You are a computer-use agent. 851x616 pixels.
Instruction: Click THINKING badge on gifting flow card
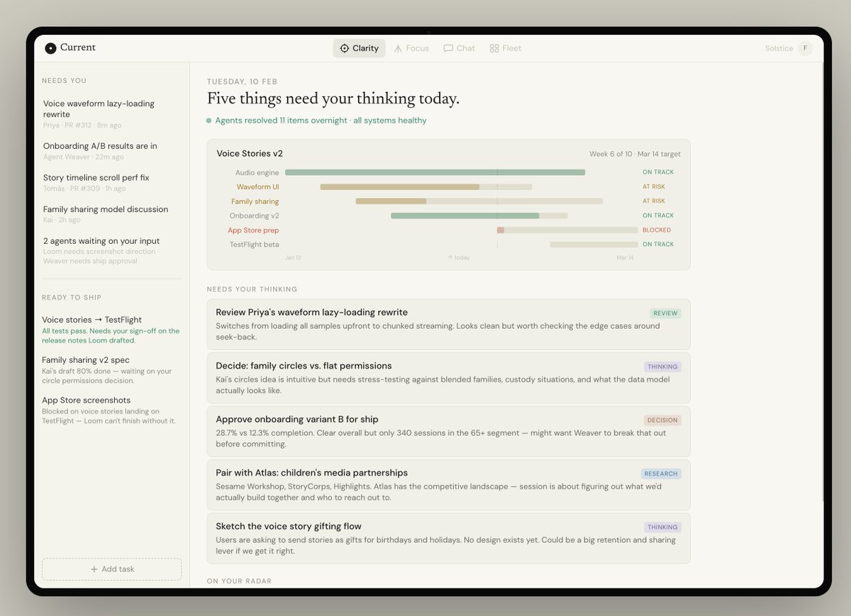662,527
